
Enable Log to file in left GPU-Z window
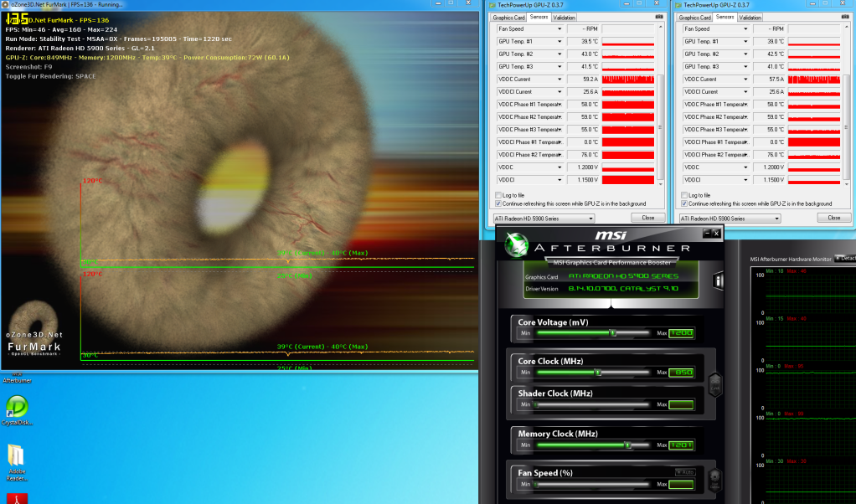pos(498,195)
